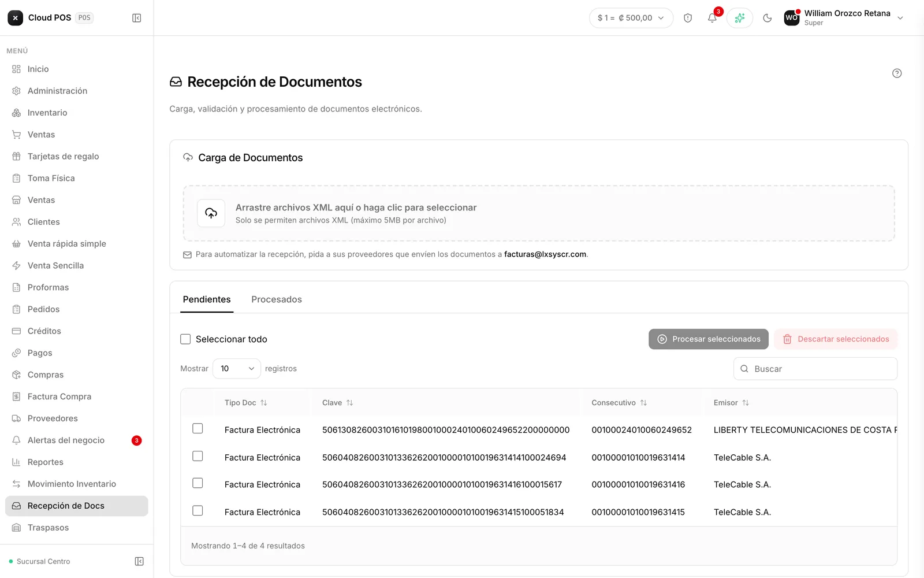
Task: Go to Administración in the sidebar
Action: pos(76,91)
